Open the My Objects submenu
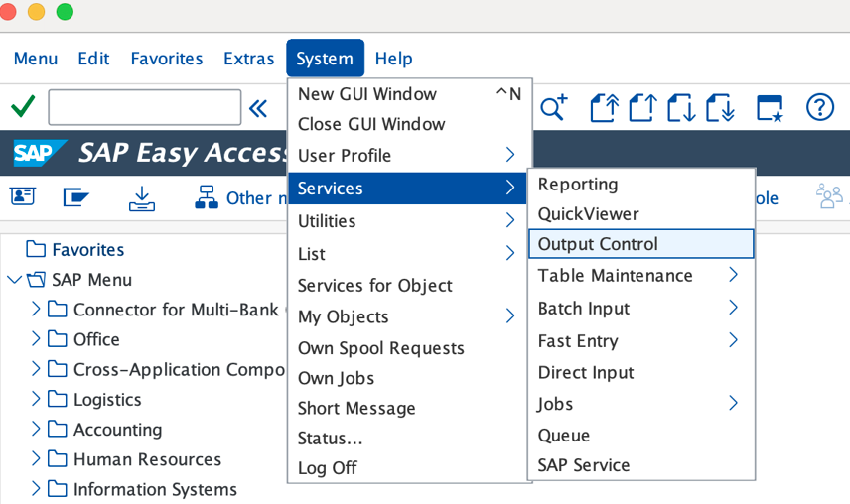 click(x=407, y=316)
